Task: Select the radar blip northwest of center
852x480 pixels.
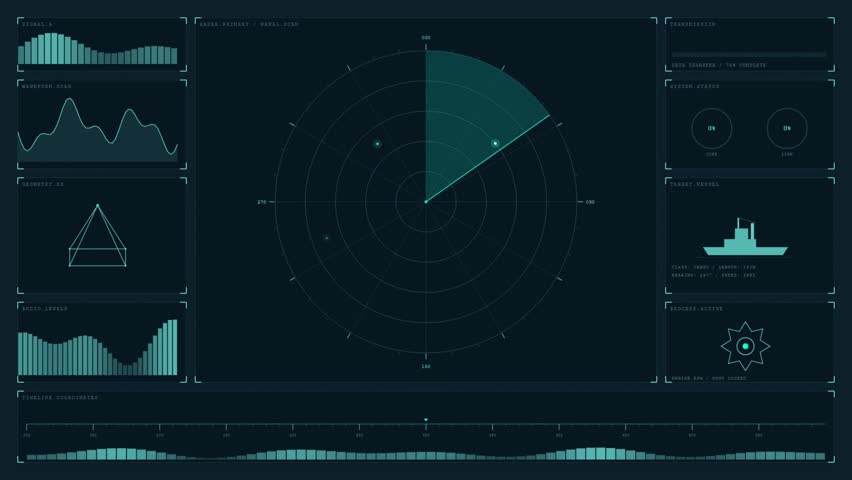Action: coord(377,144)
